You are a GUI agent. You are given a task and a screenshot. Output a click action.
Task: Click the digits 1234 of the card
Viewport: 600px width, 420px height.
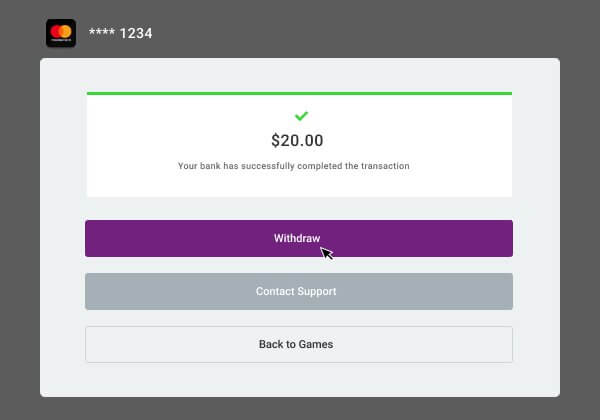[x=136, y=34]
